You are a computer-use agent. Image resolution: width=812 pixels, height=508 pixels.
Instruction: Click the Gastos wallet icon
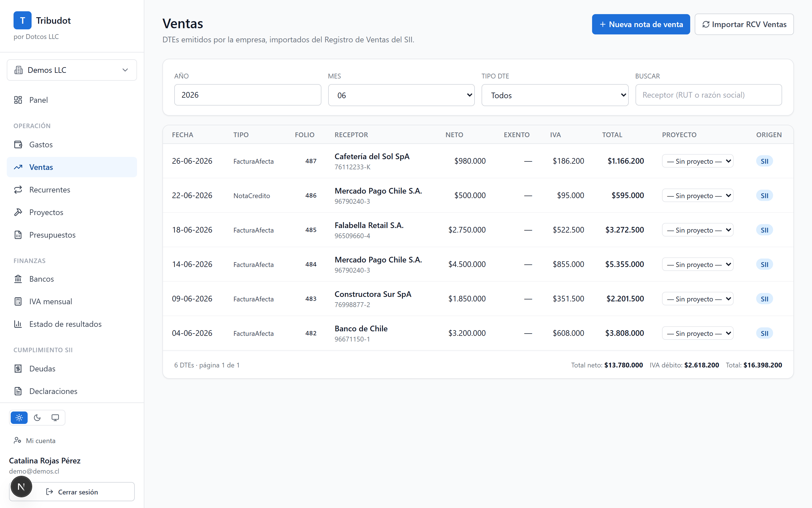(x=18, y=144)
